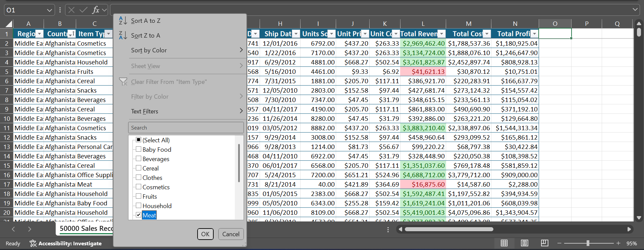Open Accessibility: Investigate in status bar

(x=66, y=243)
